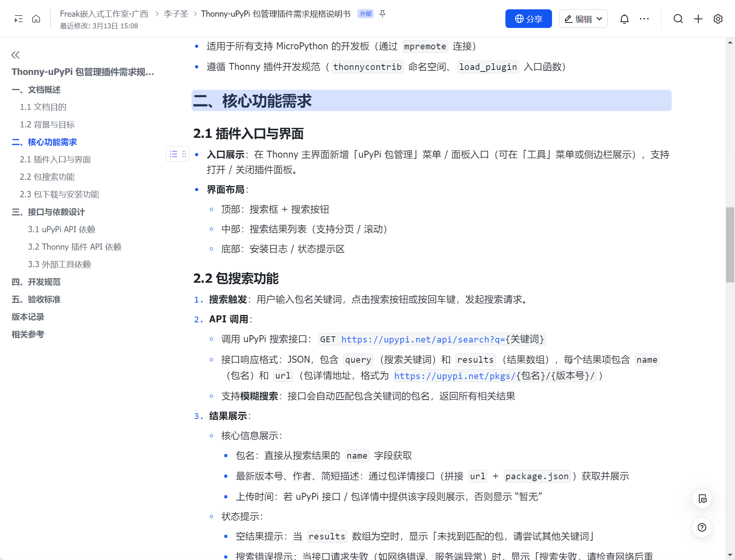Click the inline code package.json
The width and height of the screenshot is (735, 560).
[537, 477]
